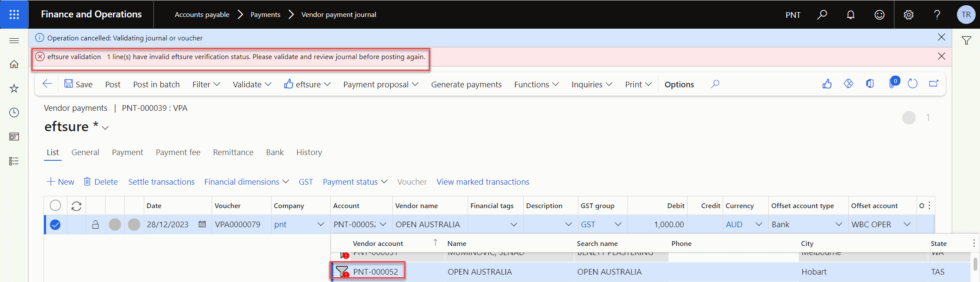Open the filter pane funnel icon
The height and width of the screenshot is (282, 980).
coord(966,40)
